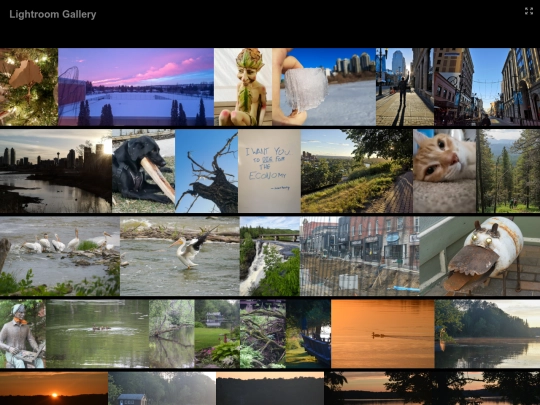
Task: Open the orange cat lying on carpet photo
Action: pos(445,171)
